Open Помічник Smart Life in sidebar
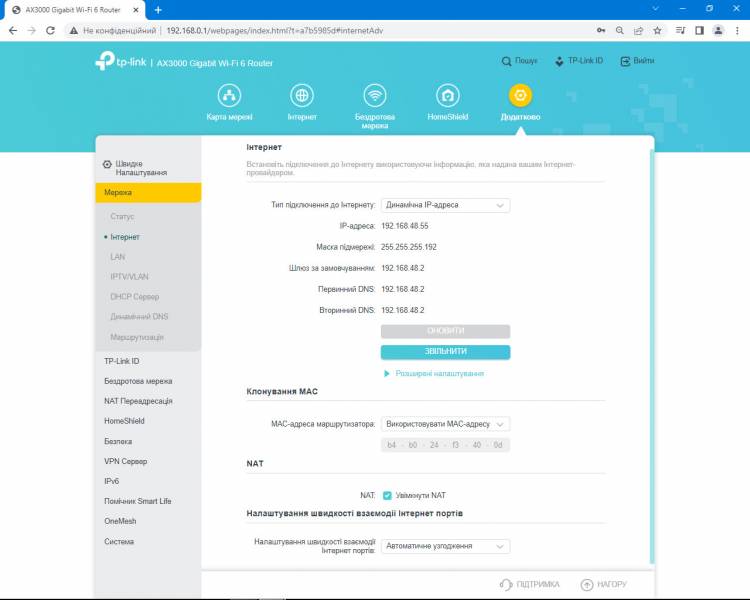 (138, 501)
